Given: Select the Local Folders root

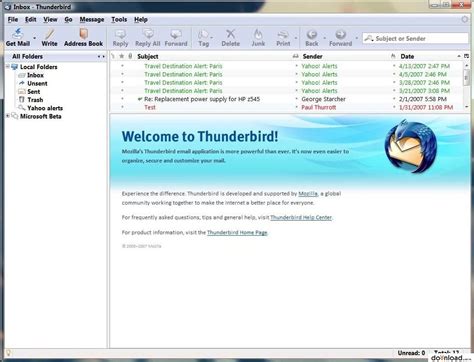Looking at the screenshot, I should pyautogui.click(x=38, y=67).
